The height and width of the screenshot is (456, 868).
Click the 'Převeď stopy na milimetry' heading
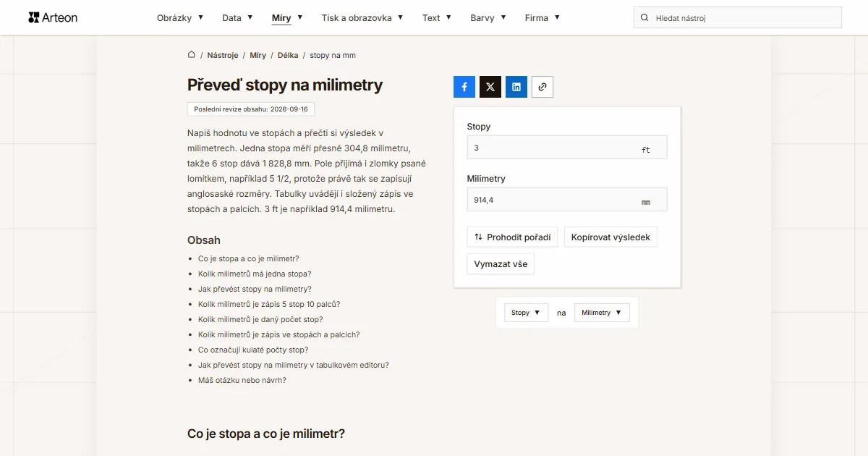pyautogui.click(x=285, y=85)
